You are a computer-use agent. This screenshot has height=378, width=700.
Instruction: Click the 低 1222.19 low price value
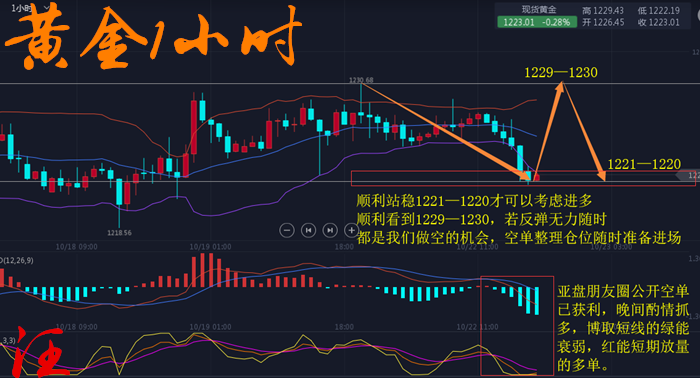click(658, 10)
